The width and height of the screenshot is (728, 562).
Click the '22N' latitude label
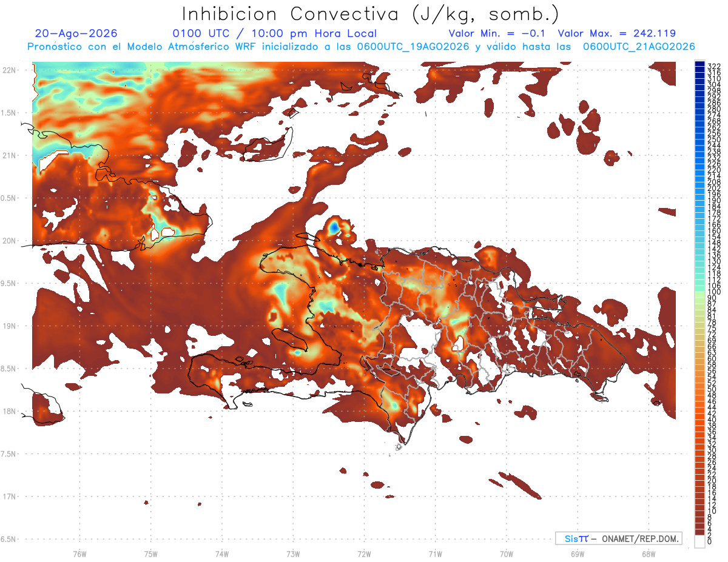[8, 70]
